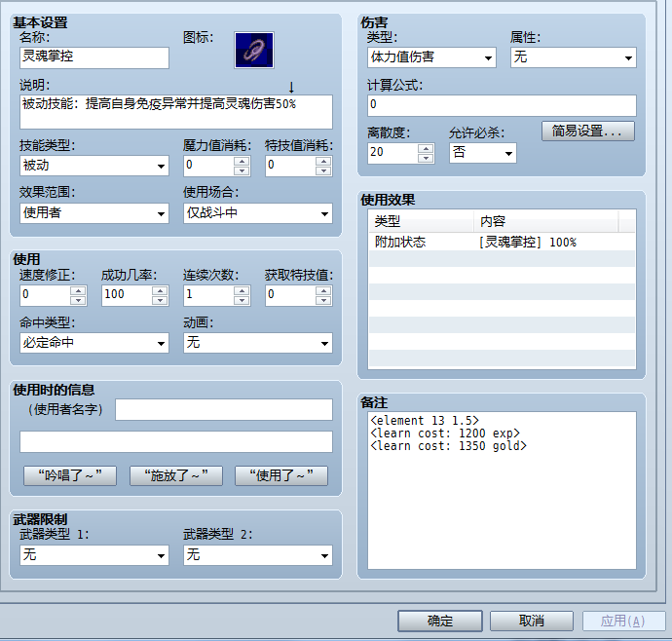Decrease 魔力值消耗 with down arrow
The height and width of the screenshot is (641, 672).
click(x=242, y=170)
